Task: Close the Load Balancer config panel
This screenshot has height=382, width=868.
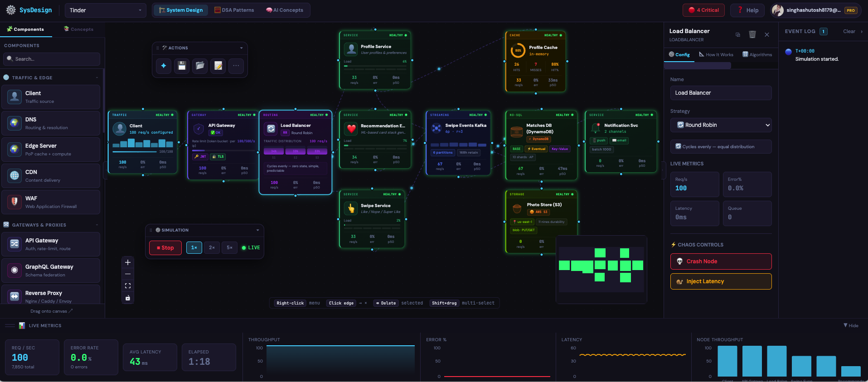Action: coord(767,35)
